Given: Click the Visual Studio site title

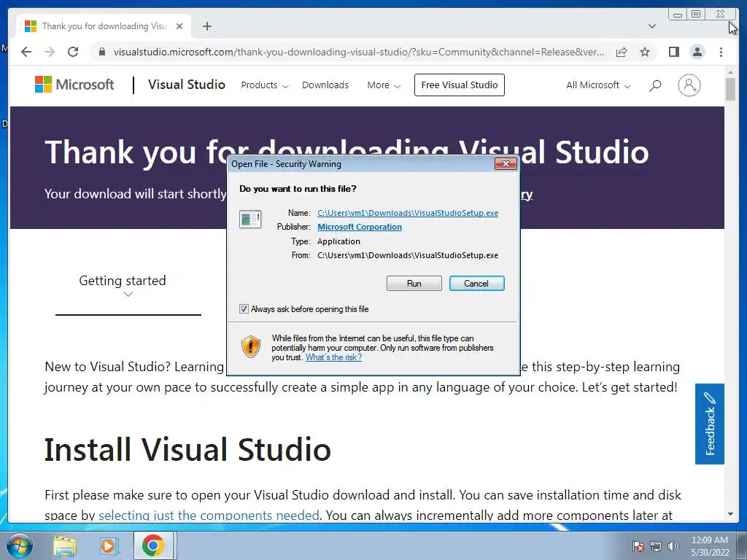Looking at the screenshot, I should click(187, 85).
